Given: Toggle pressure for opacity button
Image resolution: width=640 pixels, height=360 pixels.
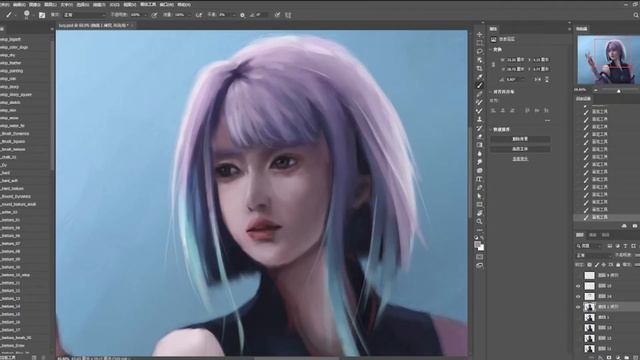Looking at the screenshot, I should pyautogui.click(x=154, y=15).
